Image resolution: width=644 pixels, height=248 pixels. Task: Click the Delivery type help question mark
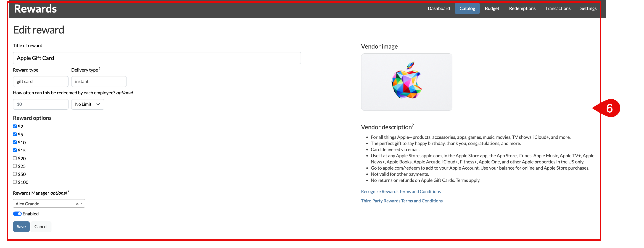[100, 68]
